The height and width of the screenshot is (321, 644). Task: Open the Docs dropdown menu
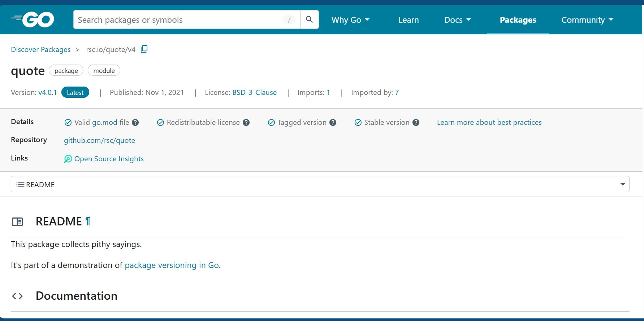click(458, 20)
